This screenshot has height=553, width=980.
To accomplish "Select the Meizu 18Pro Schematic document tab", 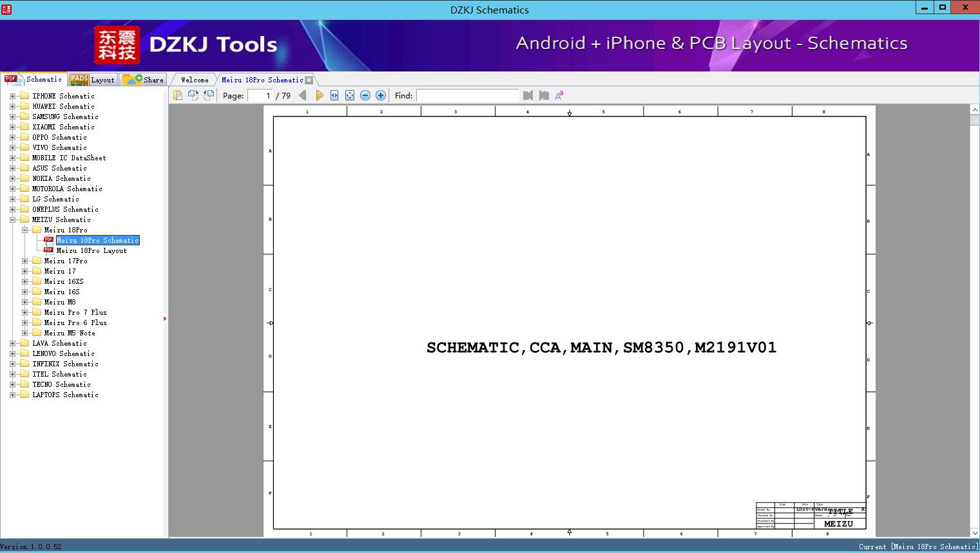I will coord(262,80).
